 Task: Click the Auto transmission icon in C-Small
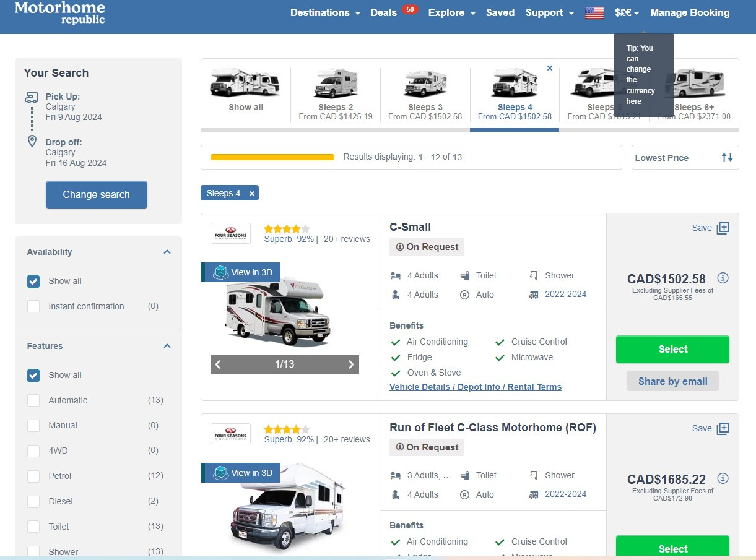pos(465,295)
